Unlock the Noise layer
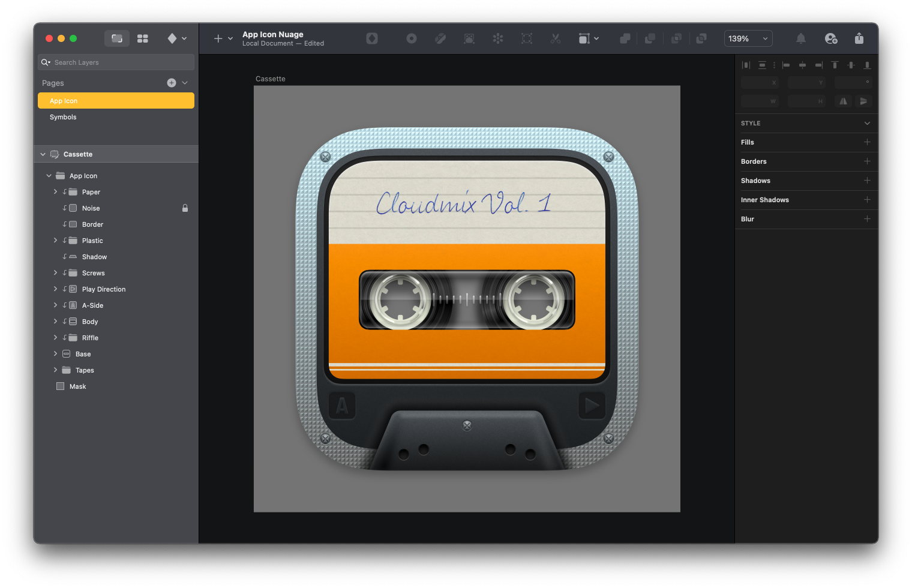Image resolution: width=912 pixels, height=588 pixels. (185, 208)
